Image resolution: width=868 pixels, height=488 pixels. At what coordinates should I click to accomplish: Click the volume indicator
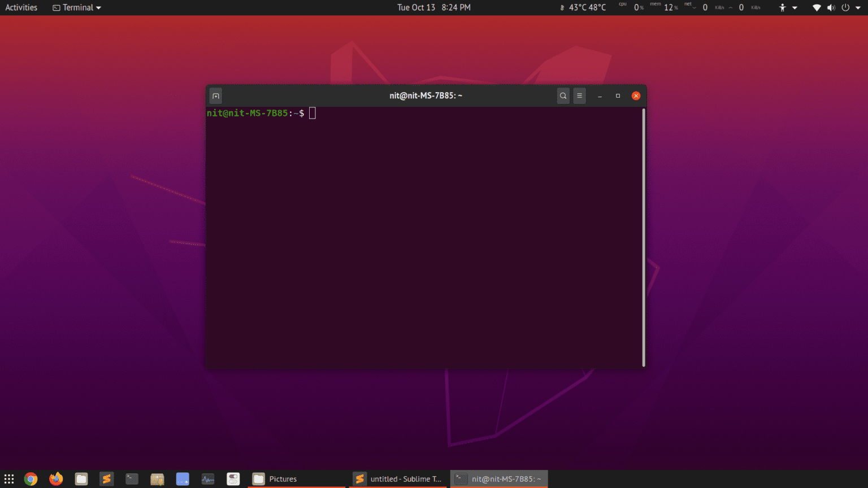(831, 7)
